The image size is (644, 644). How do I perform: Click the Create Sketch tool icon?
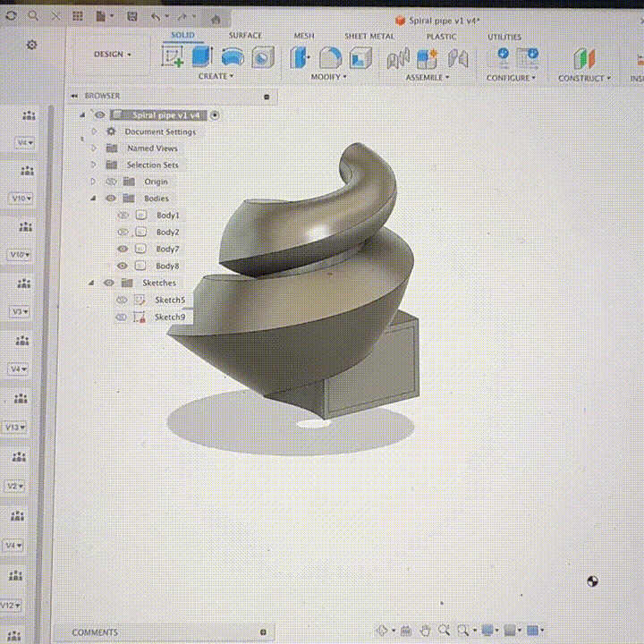[172, 57]
